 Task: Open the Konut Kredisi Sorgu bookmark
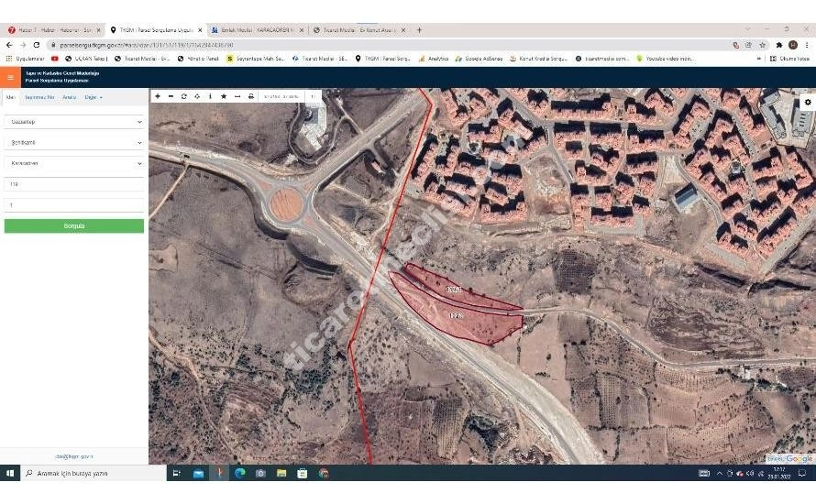538,59
